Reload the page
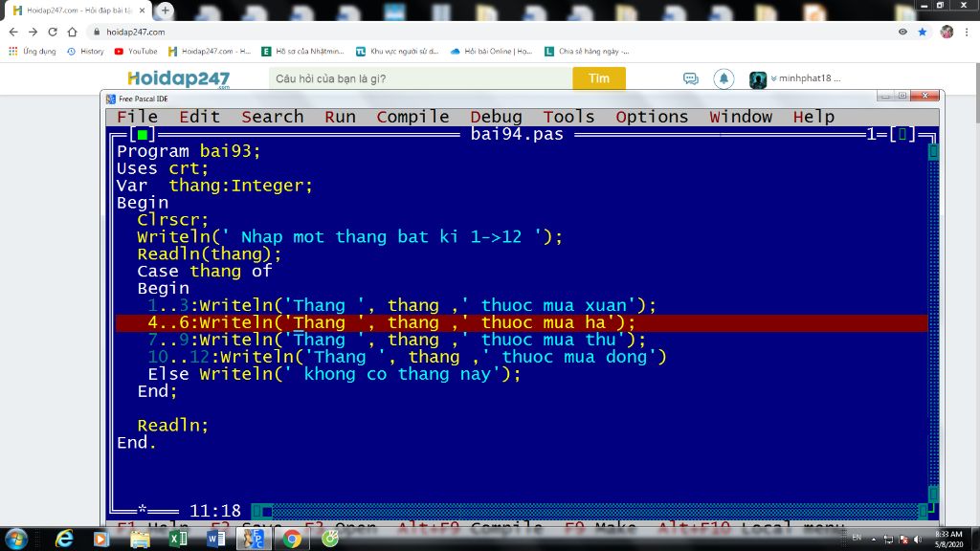This screenshot has height=551, width=980. point(53,32)
